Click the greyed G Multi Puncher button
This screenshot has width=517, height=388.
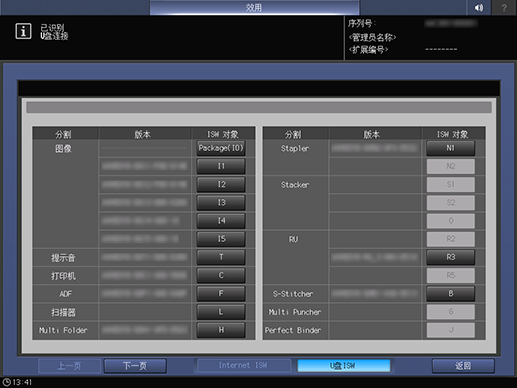point(451,312)
